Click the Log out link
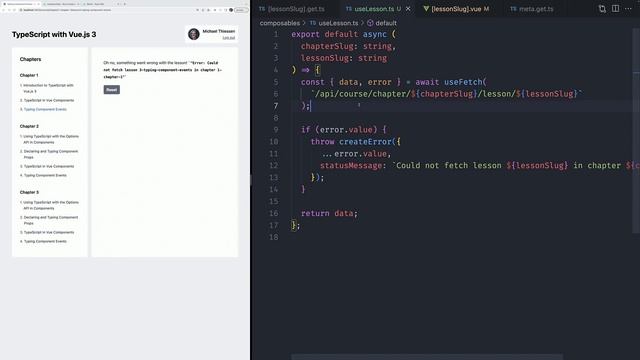This screenshot has width=640, height=360. 229,38
